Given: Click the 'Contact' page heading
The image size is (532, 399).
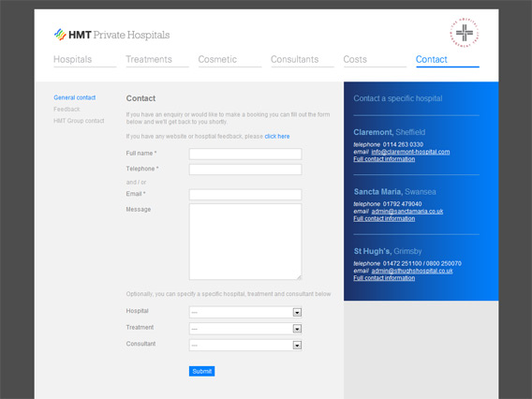Looking at the screenshot, I should (140, 98).
